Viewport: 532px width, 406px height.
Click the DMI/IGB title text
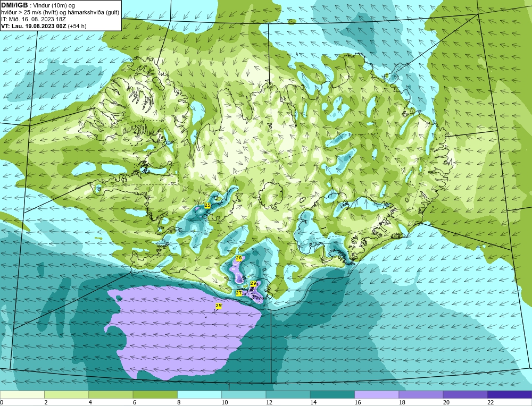click(14, 5)
